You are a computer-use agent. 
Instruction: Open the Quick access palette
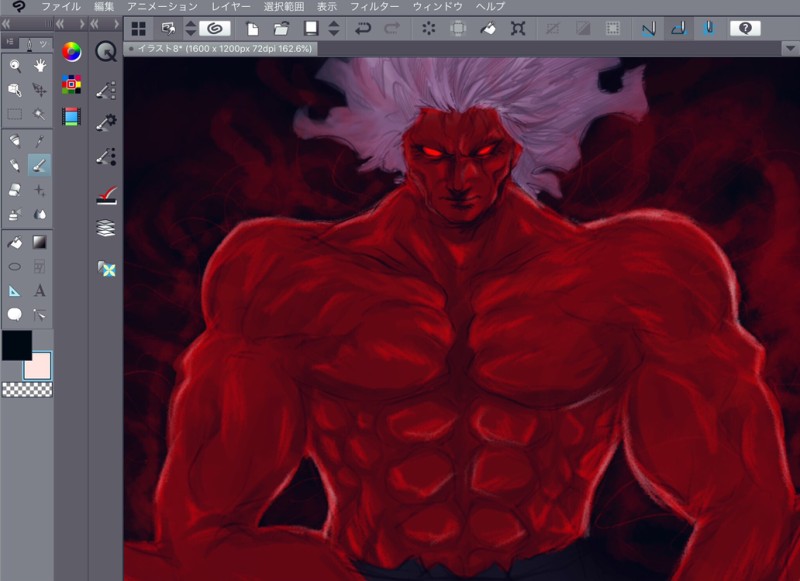pyautogui.click(x=106, y=52)
